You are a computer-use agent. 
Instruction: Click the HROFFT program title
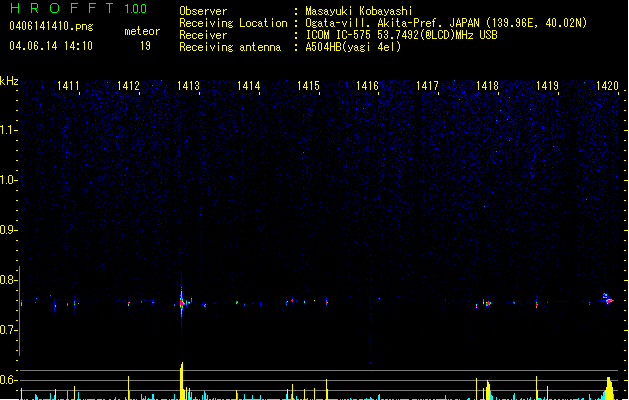[x=62, y=8]
